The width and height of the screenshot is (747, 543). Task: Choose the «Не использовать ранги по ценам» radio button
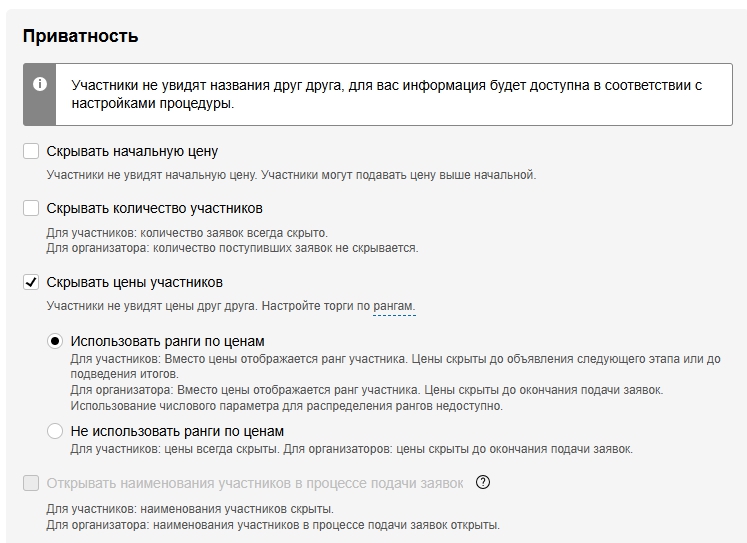click(55, 431)
